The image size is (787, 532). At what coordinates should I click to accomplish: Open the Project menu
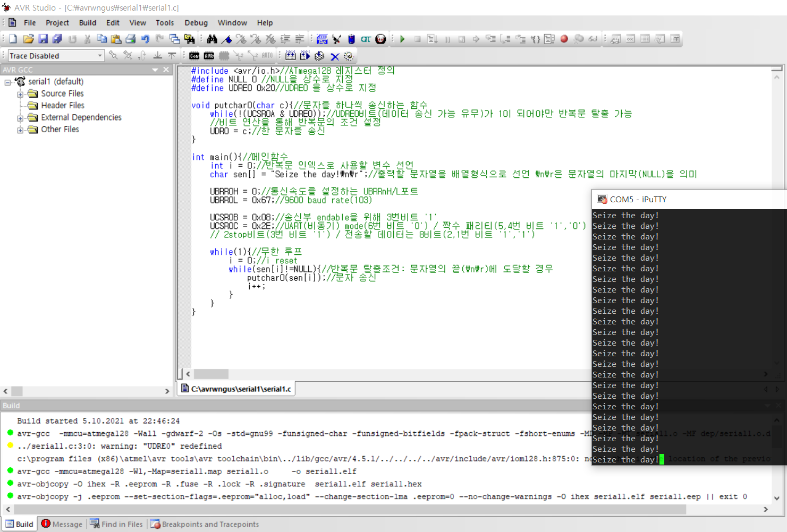click(x=57, y=23)
